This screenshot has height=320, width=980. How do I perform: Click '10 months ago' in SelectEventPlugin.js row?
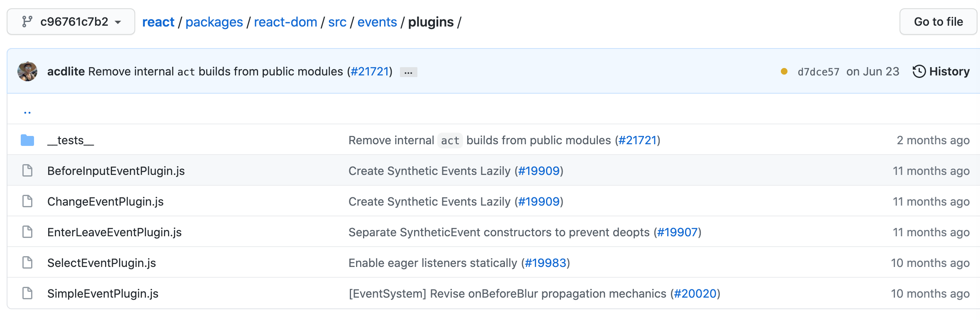930,263
